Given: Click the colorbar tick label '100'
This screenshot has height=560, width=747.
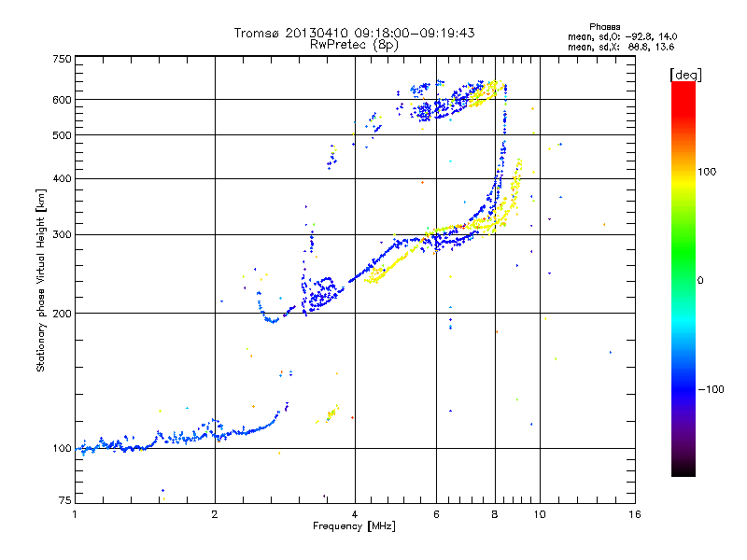Looking at the screenshot, I should point(707,172).
